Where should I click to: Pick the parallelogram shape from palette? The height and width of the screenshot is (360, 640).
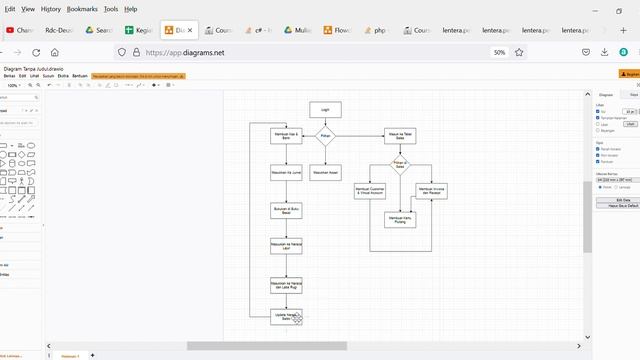coord(31,155)
